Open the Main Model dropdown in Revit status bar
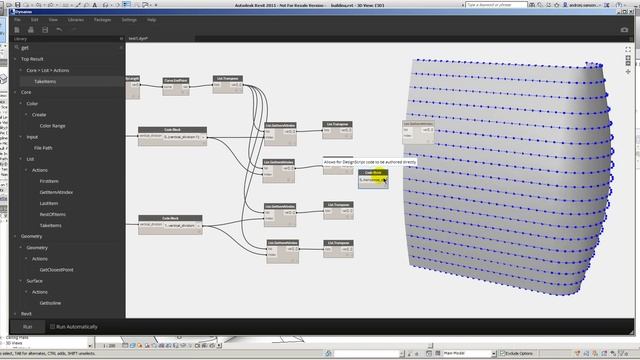640x360 pixels. [493, 353]
